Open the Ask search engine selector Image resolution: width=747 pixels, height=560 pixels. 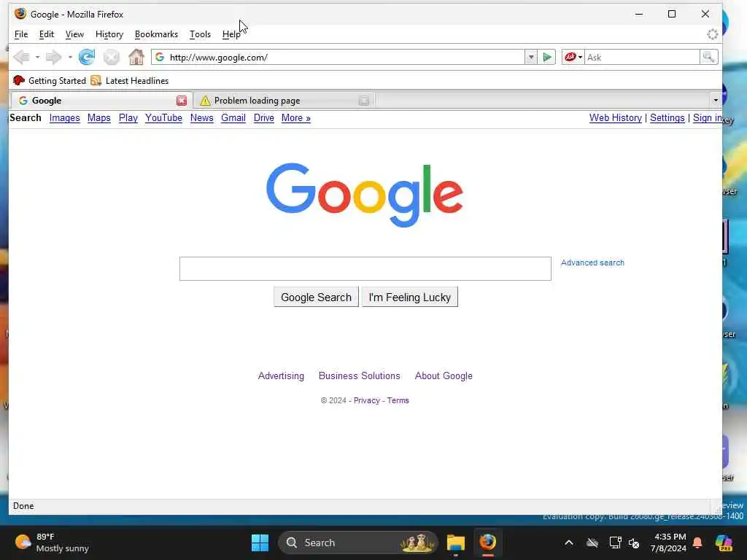point(573,57)
